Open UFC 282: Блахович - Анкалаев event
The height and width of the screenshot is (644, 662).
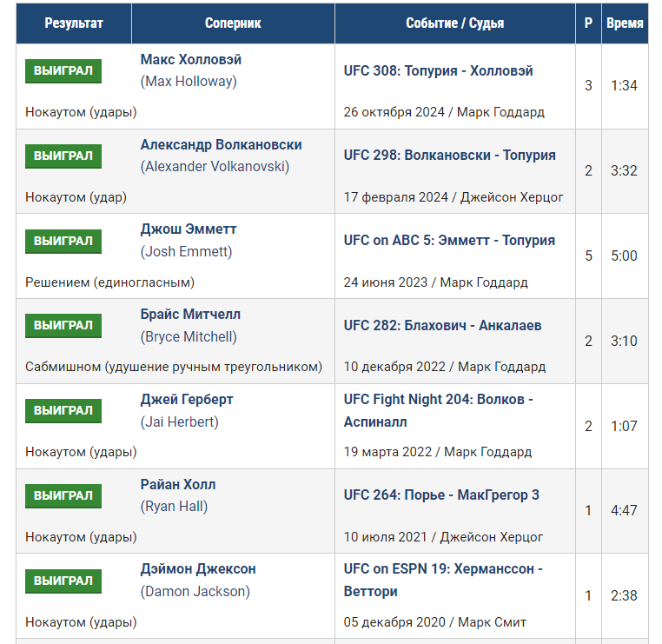tap(442, 326)
